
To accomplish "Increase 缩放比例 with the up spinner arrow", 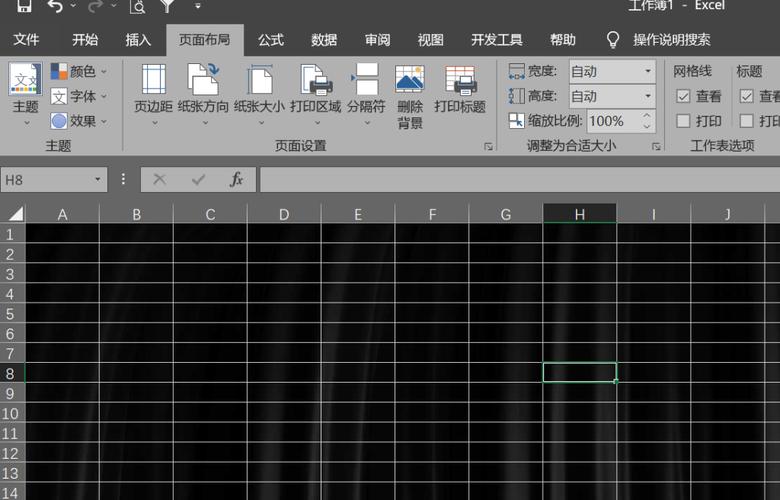I will [647, 116].
